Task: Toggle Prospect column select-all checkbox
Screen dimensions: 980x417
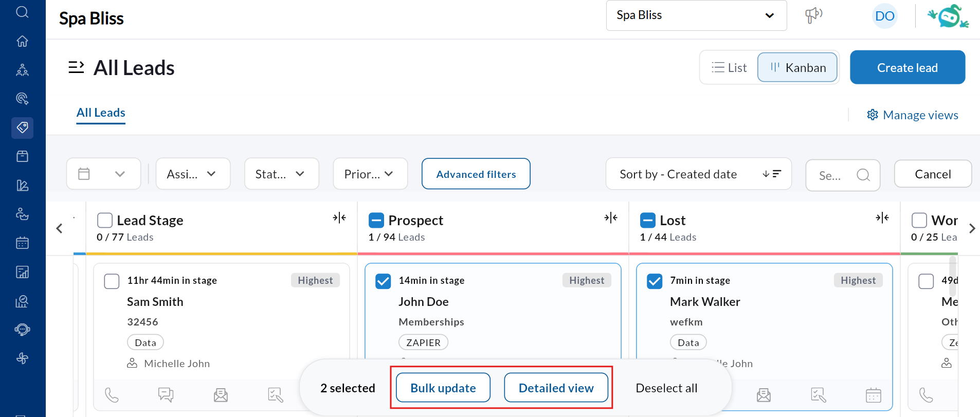Action: tap(376, 221)
